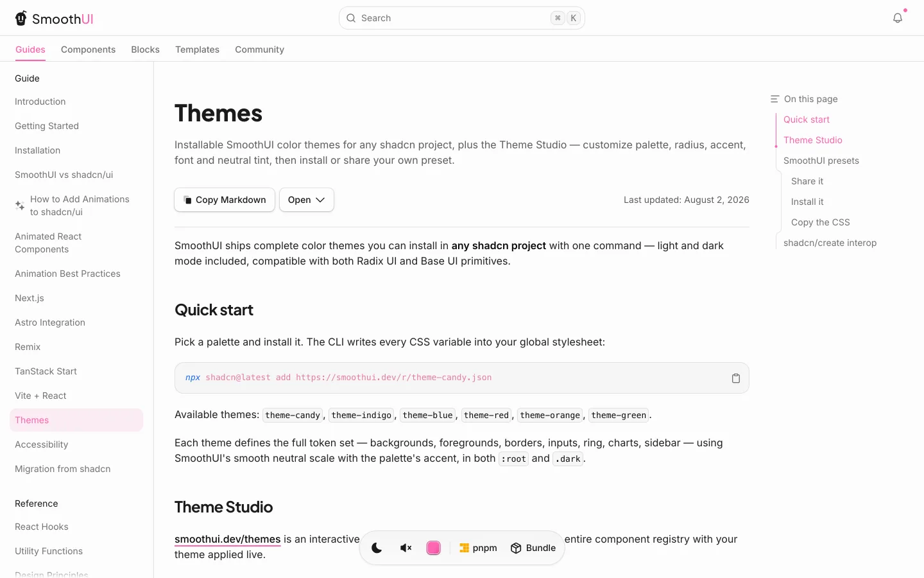Jump to Share it section
924x578 pixels.
[x=807, y=181]
